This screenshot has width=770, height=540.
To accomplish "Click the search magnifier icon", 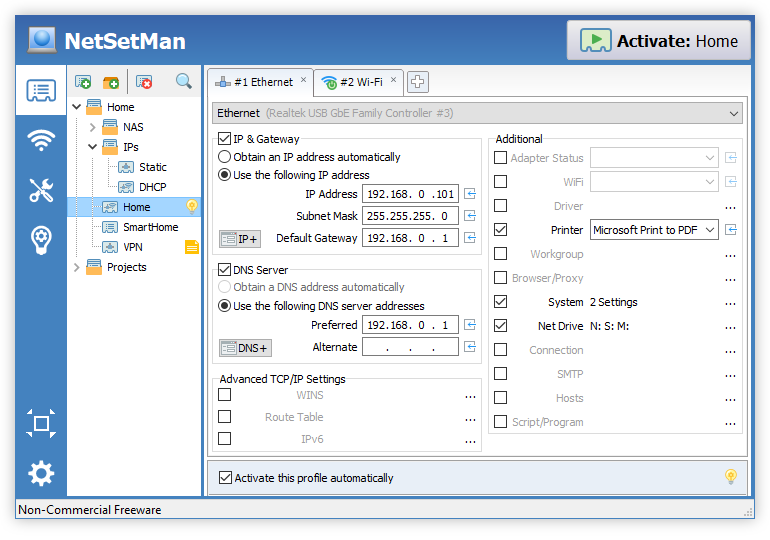I will [184, 81].
